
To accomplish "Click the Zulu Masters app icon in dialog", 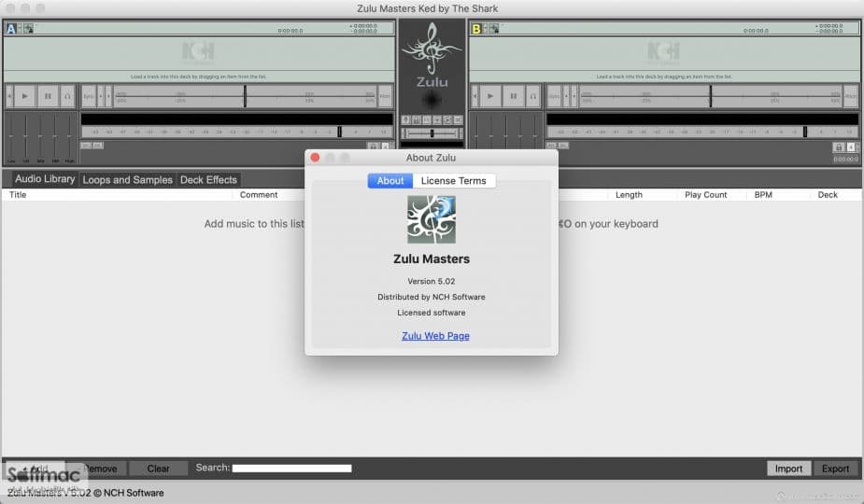I will [x=432, y=219].
